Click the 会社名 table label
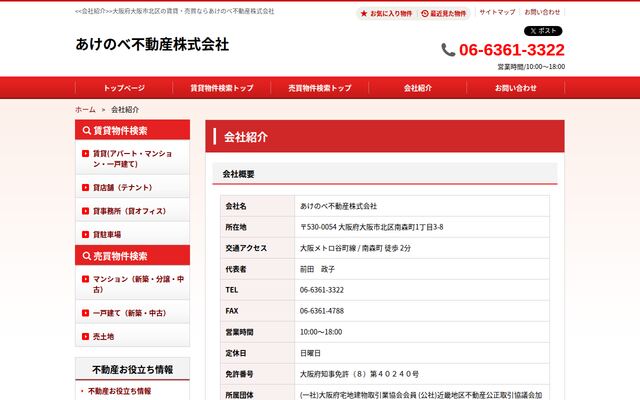The width and height of the screenshot is (640, 400). pyautogui.click(x=236, y=206)
